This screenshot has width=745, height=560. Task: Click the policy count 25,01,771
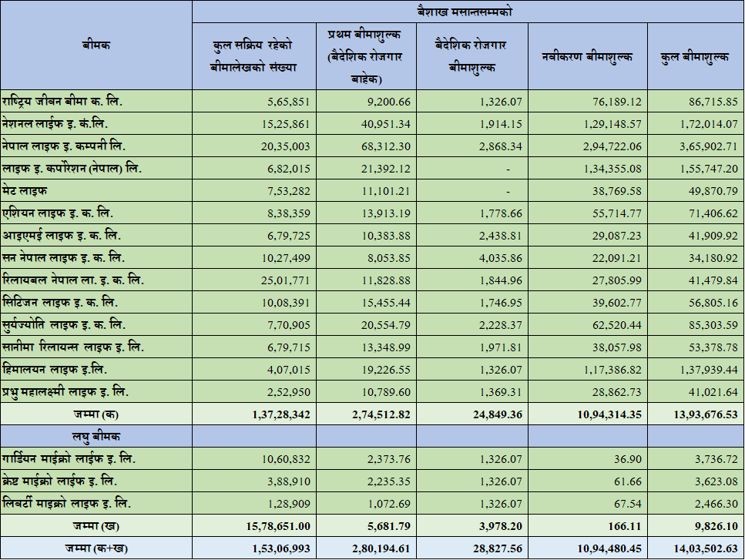coord(285,280)
